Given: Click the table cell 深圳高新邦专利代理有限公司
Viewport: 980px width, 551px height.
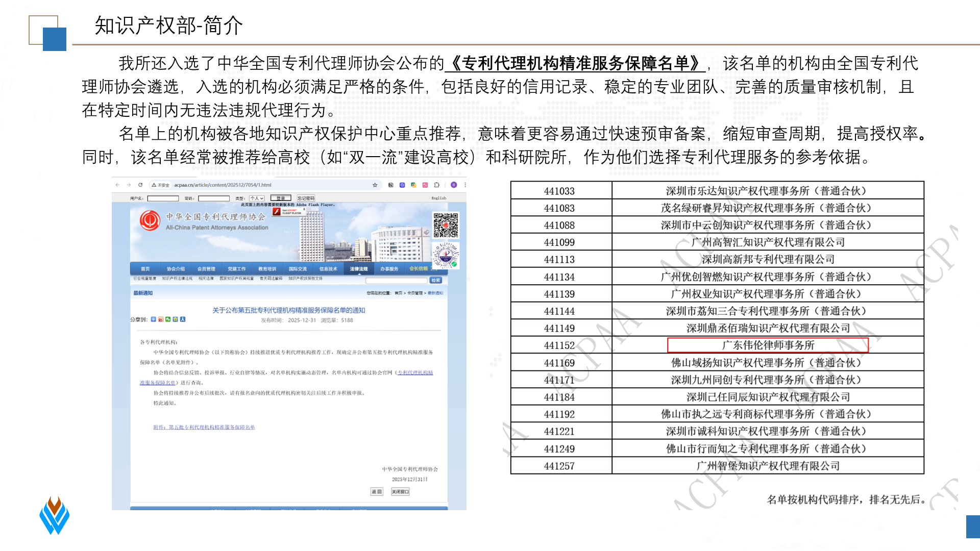Looking at the screenshot, I should (768, 260).
